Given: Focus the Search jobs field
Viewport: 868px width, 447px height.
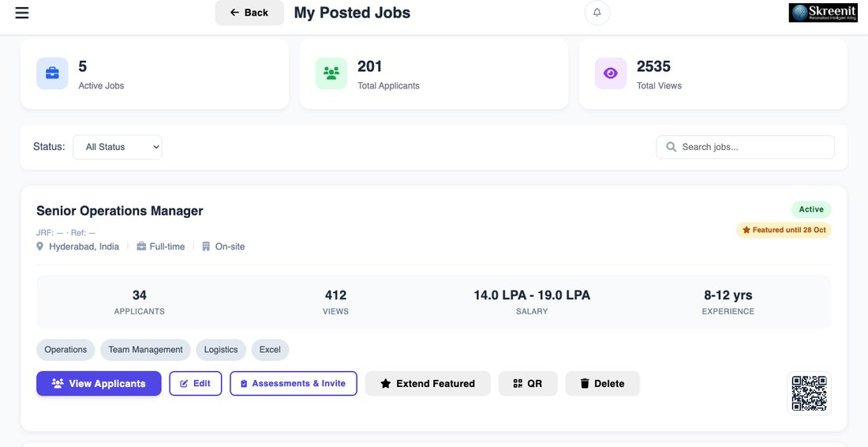Looking at the screenshot, I should (x=745, y=147).
